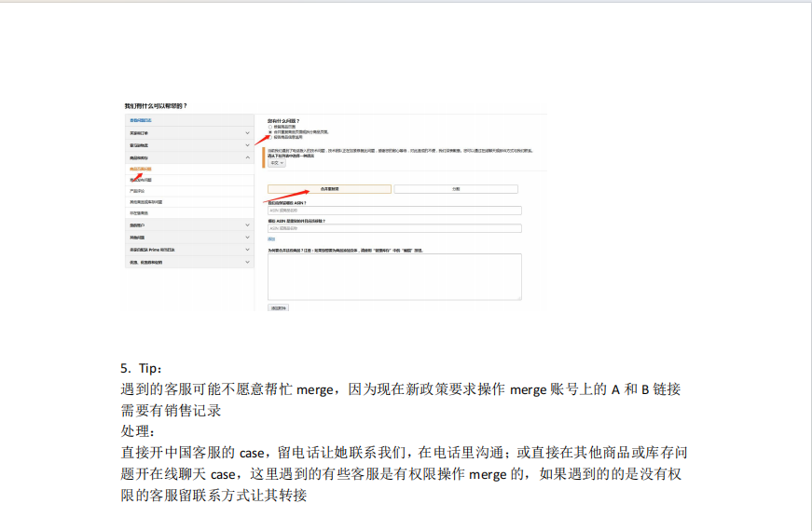Click the blue 添加 link below the ASIN fields
The height and width of the screenshot is (531, 812).
[x=271, y=239]
